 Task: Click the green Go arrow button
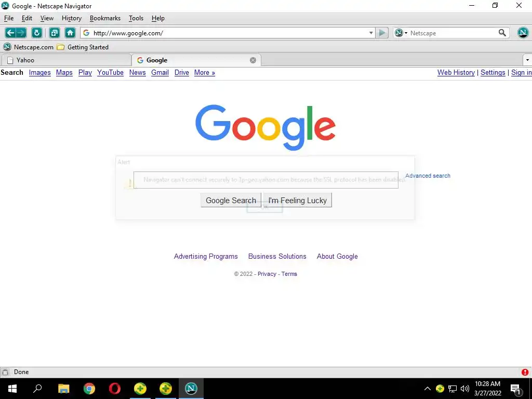pyautogui.click(x=382, y=33)
